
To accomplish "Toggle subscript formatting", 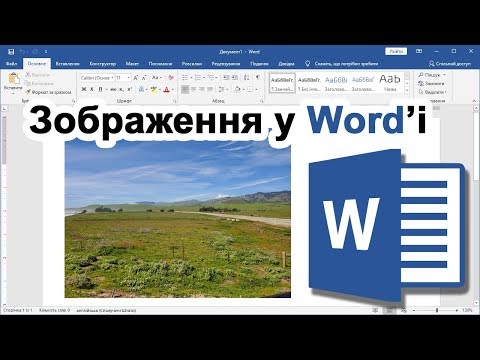I will (x=122, y=89).
